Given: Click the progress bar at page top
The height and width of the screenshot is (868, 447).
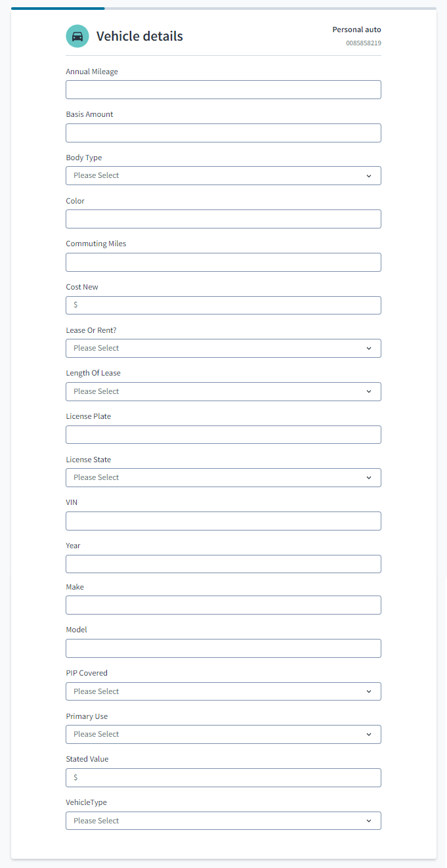Looking at the screenshot, I should [x=223, y=9].
